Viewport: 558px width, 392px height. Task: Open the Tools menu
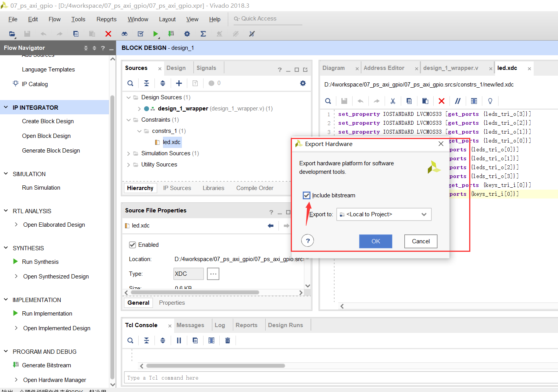click(x=78, y=19)
